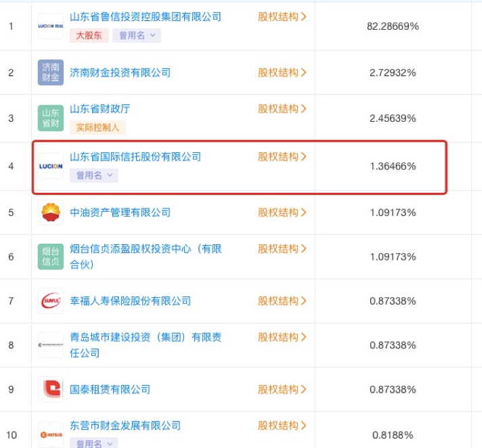This screenshot has width=482, height=448.
Task: Expand 曾用名 dropdown under 山东省鲁信投资控股集团
Action: click(x=137, y=35)
